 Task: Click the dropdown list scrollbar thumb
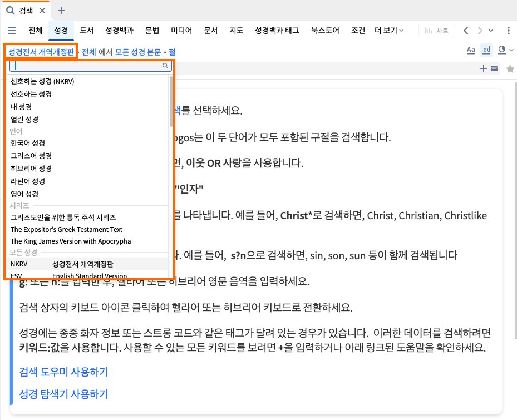click(x=171, y=101)
